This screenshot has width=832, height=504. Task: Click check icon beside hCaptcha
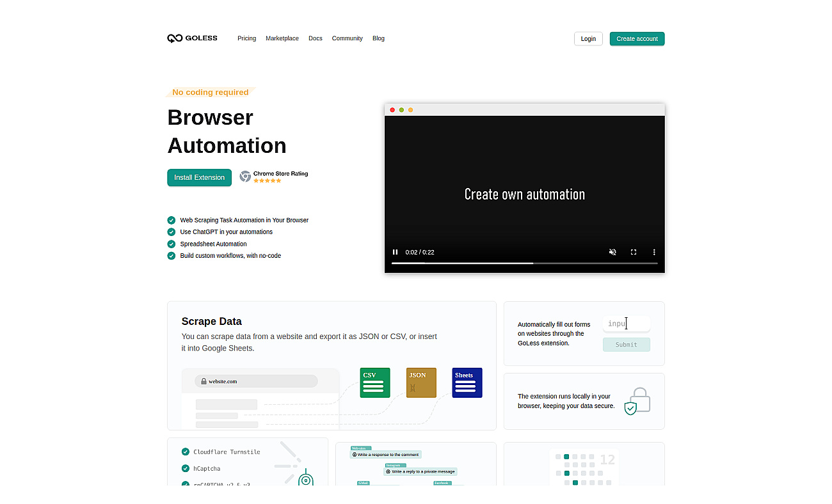186,469
